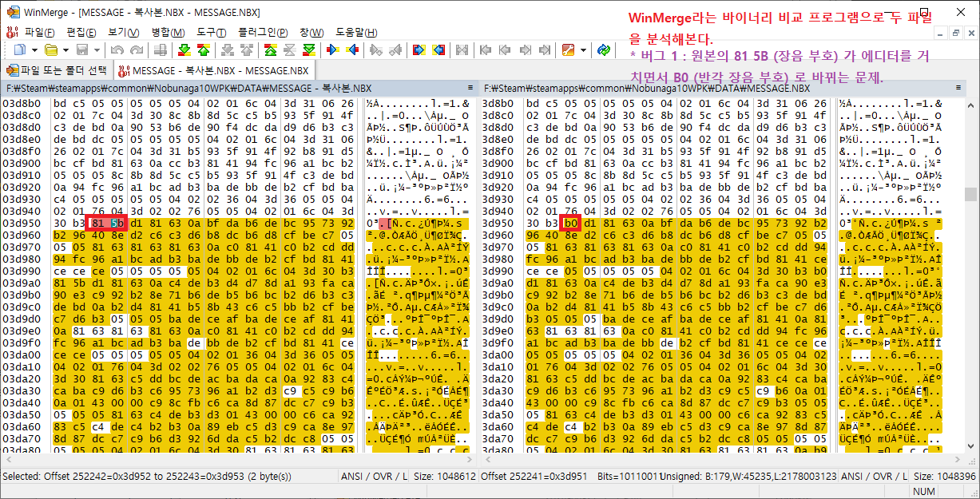Jump to the last difference
Screen dimensions: 980x499
(x=308, y=50)
